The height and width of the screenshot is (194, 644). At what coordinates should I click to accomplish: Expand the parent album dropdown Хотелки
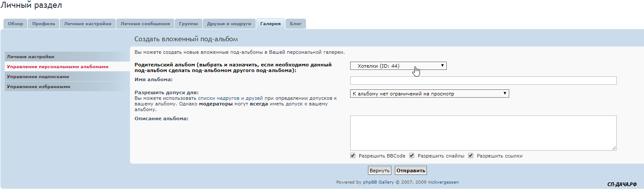(x=398, y=66)
